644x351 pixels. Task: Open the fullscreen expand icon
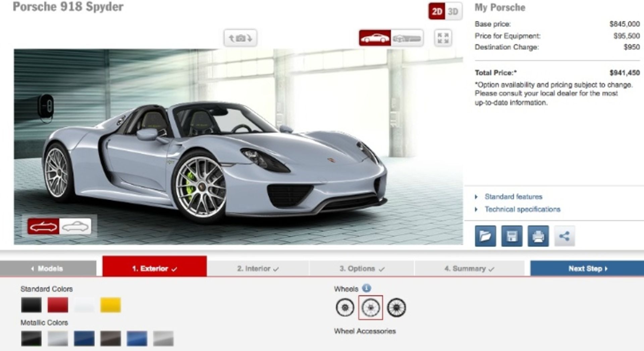(x=443, y=38)
